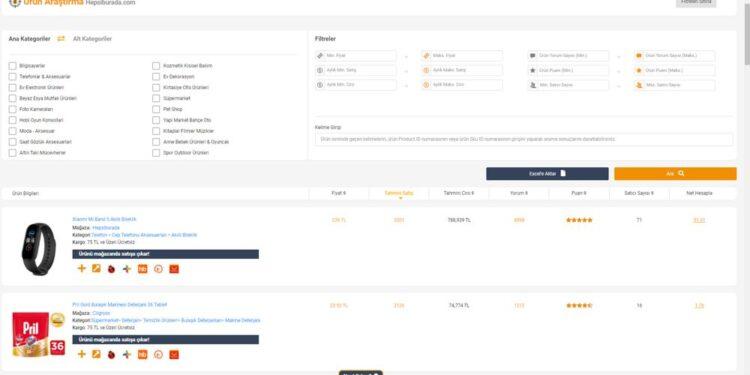Click the orange Ara search button
The width and height of the screenshot is (750, 375).
675,174
